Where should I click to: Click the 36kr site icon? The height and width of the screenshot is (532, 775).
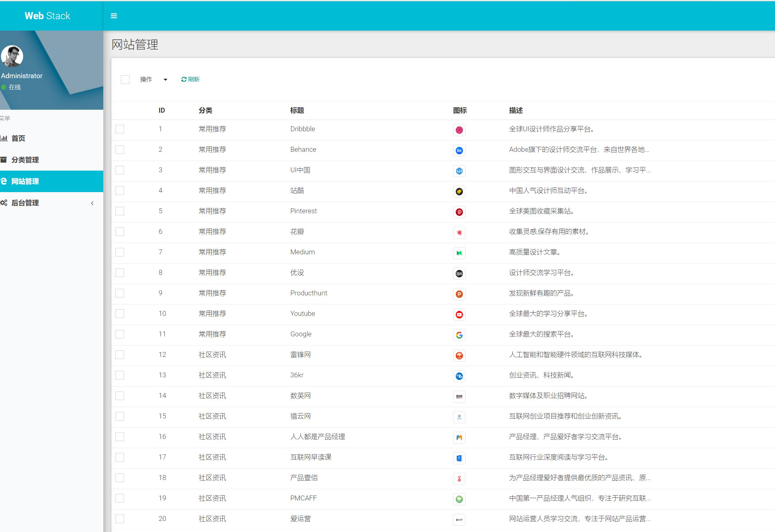(x=459, y=376)
